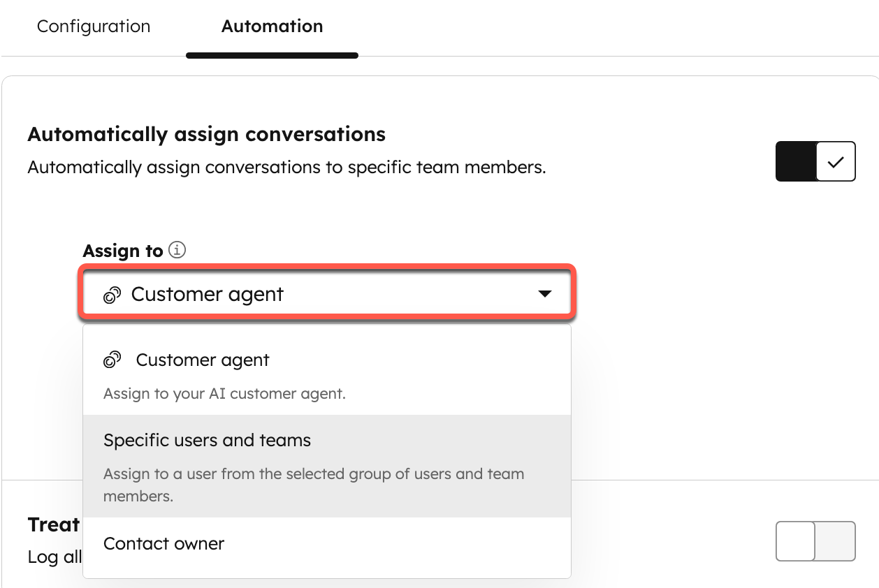This screenshot has height=588, width=879.
Task: Select "Specific users and teams" option
Action: pos(207,440)
